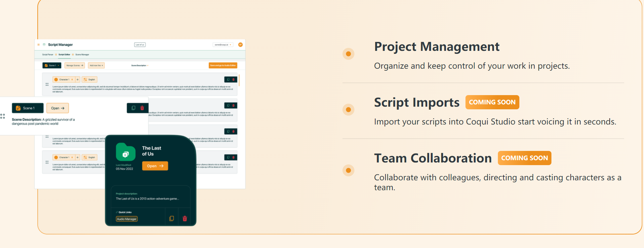Grab the drag handle of the bottom script line
The height and width of the screenshot is (248, 644).
(x=47, y=162)
